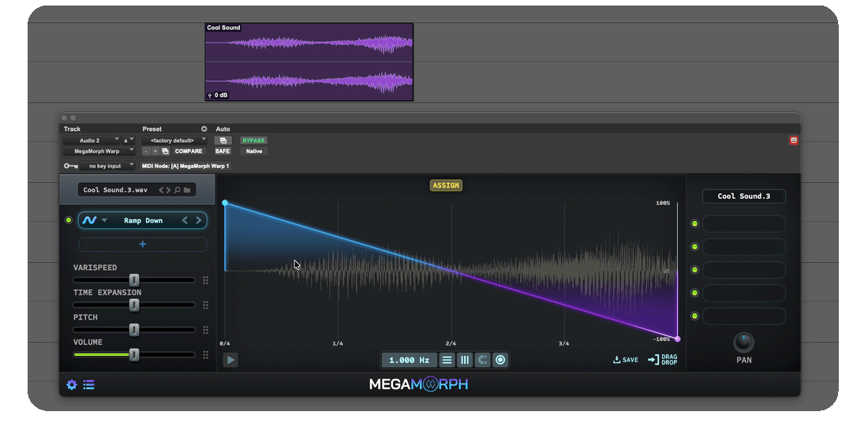Click the horizontal grid lines icon
The height and width of the screenshot is (434, 868).
[x=447, y=360]
